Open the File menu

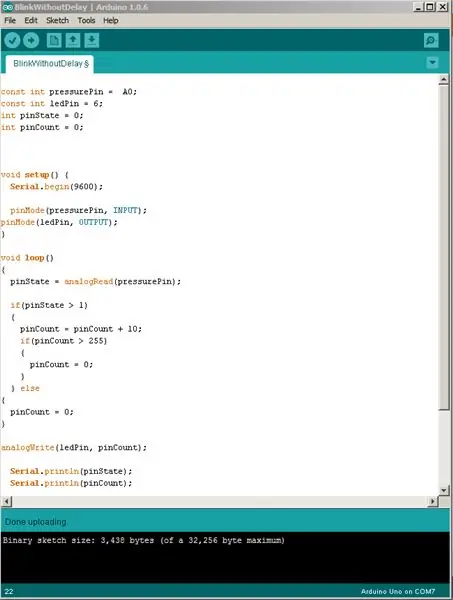10,21
